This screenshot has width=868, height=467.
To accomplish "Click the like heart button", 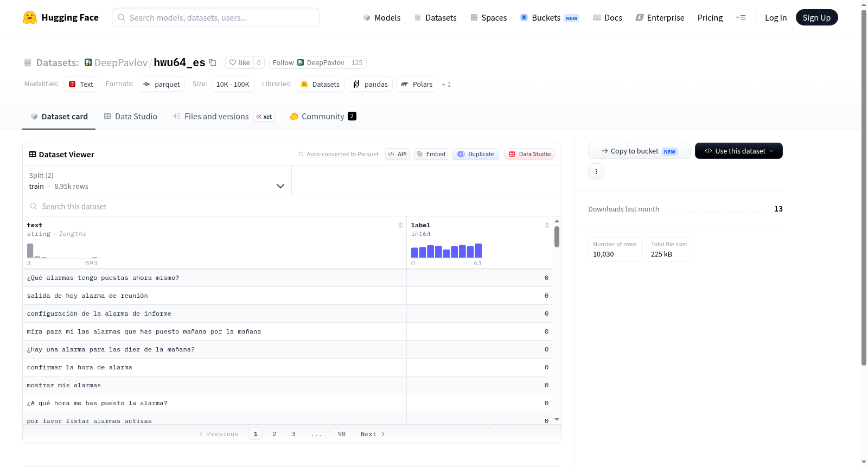I will (x=239, y=63).
